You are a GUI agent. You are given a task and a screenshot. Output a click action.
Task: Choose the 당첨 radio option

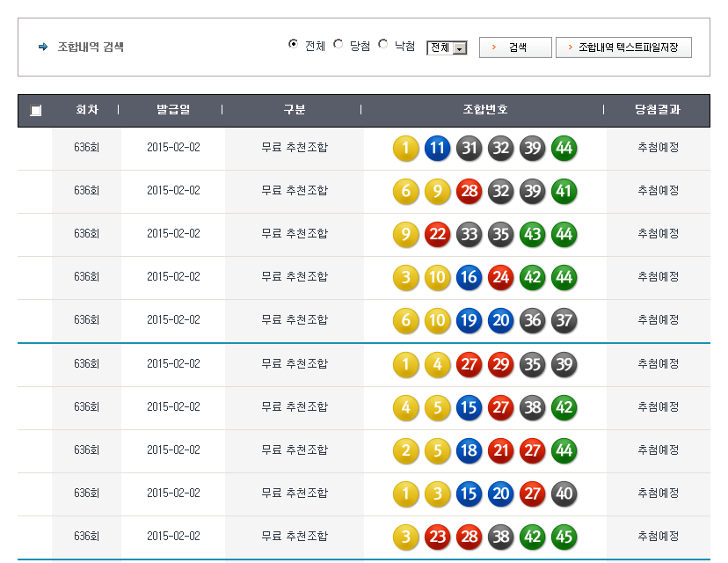tap(339, 45)
